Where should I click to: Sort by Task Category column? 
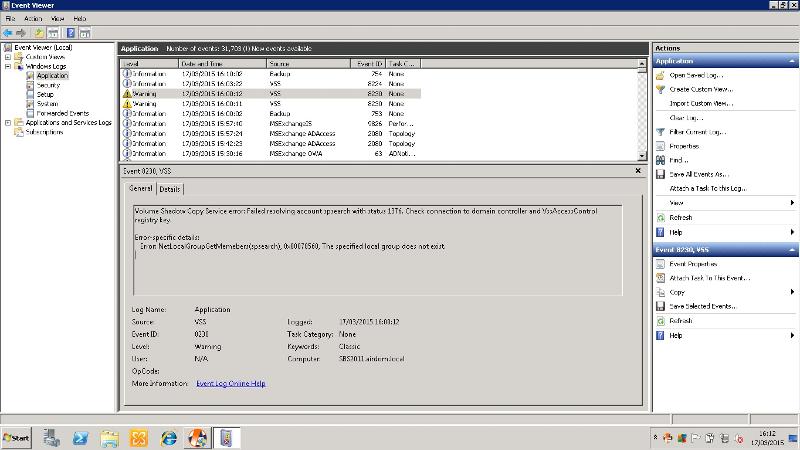pyautogui.click(x=403, y=64)
